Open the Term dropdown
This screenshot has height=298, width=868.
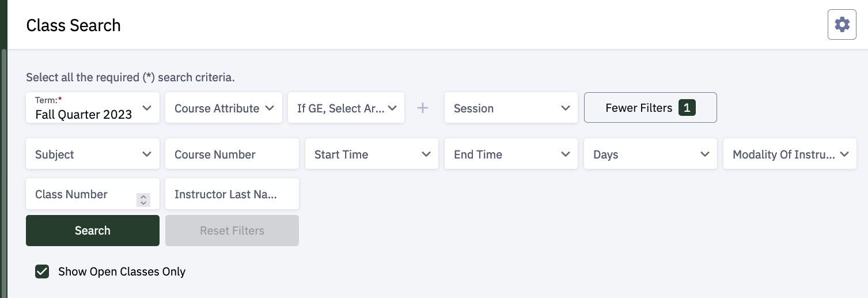pyautogui.click(x=92, y=108)
